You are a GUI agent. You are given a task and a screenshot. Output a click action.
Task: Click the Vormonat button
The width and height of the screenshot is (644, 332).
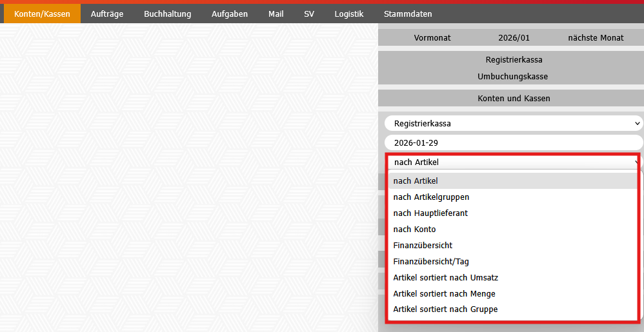[432, 38]
